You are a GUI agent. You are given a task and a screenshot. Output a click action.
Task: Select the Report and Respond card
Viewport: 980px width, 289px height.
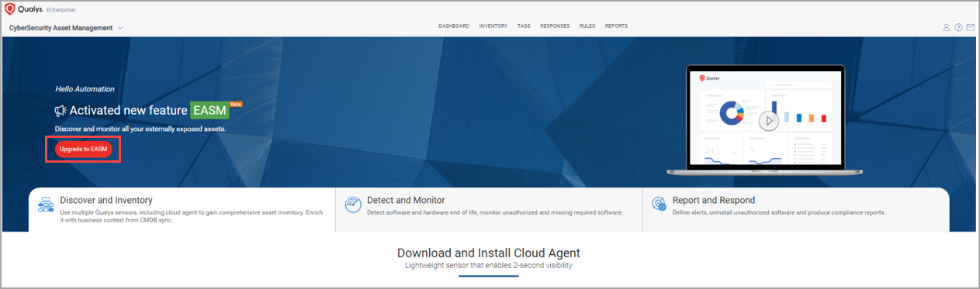pos(796,209)
